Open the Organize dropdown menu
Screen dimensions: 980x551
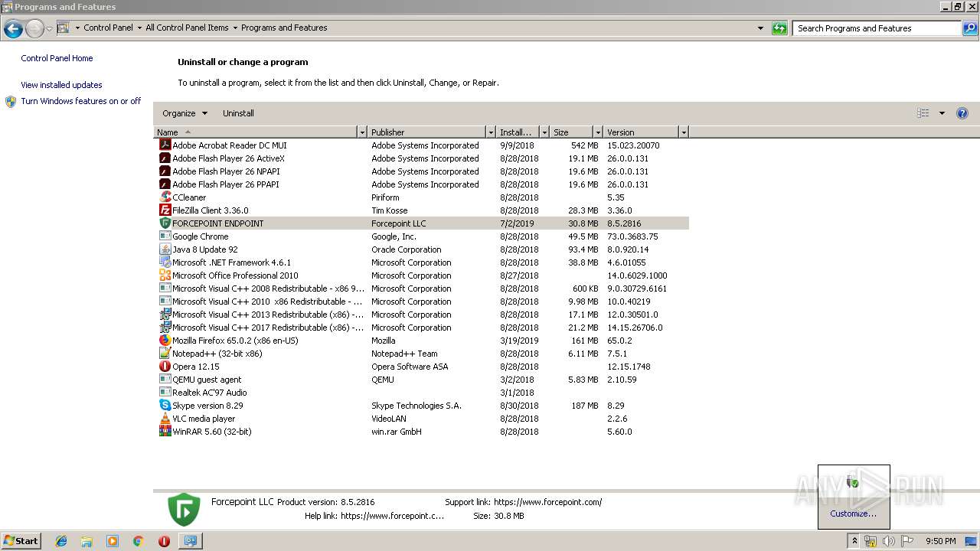click(x=185, y=112)
